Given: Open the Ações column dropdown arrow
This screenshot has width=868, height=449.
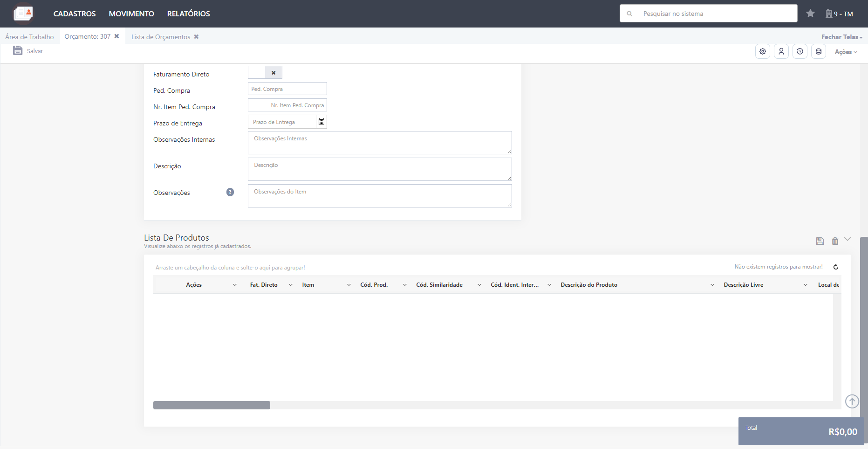Looking at the screenshot, I should pyautogui.click(x=235, y=285).
